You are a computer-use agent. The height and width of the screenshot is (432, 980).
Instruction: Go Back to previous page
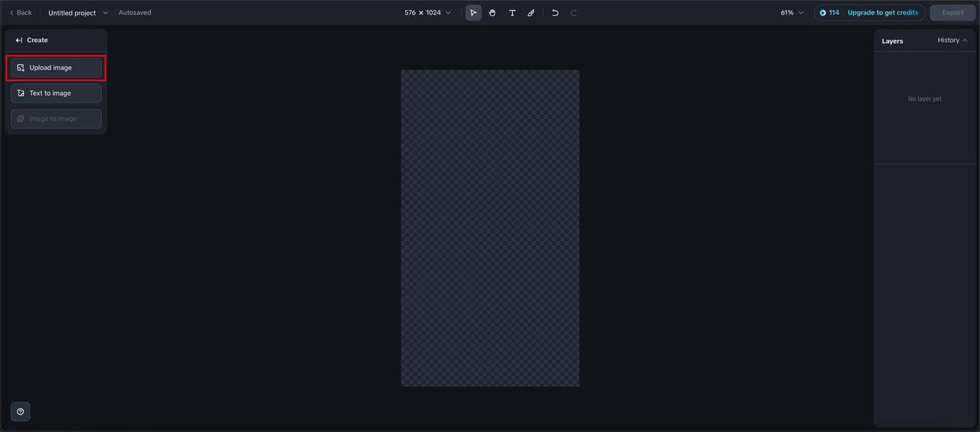tap(21, 13)
